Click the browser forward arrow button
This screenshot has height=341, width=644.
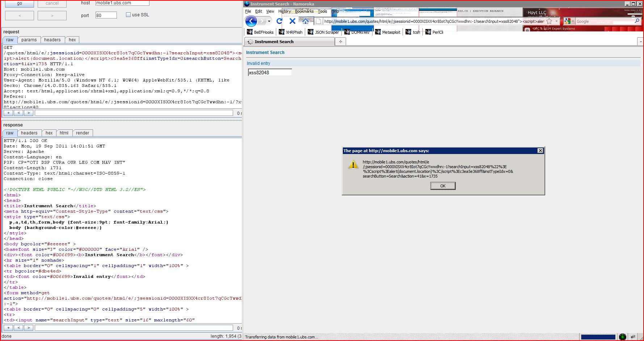(262, 21)
